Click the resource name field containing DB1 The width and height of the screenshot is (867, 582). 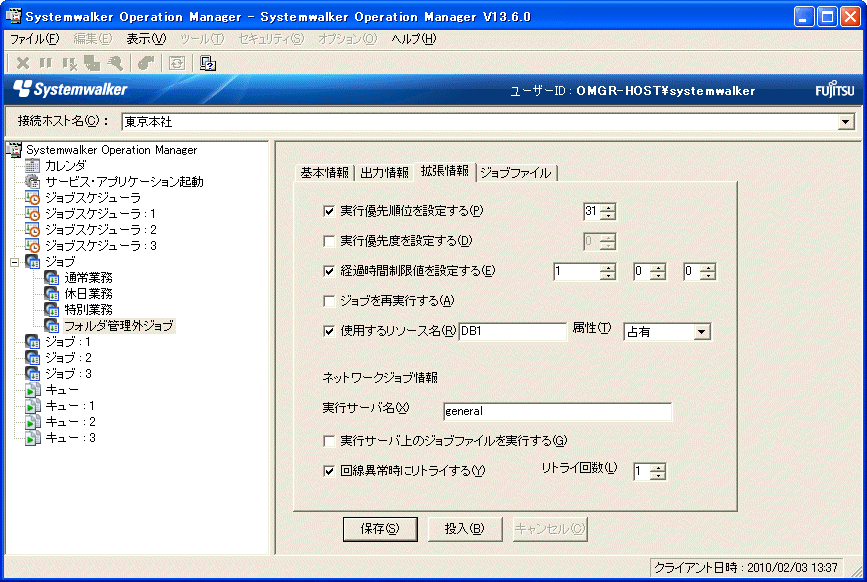[513, 331]
